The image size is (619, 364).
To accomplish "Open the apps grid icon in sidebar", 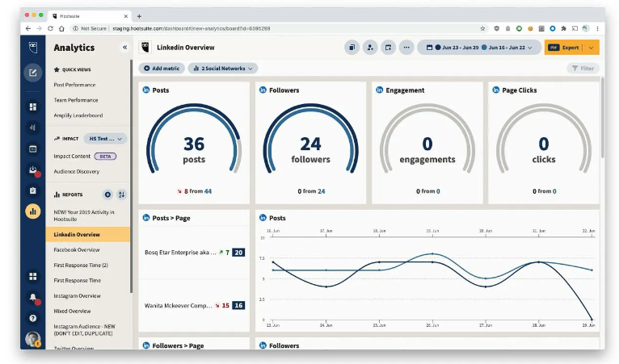I will pos(33,277).
